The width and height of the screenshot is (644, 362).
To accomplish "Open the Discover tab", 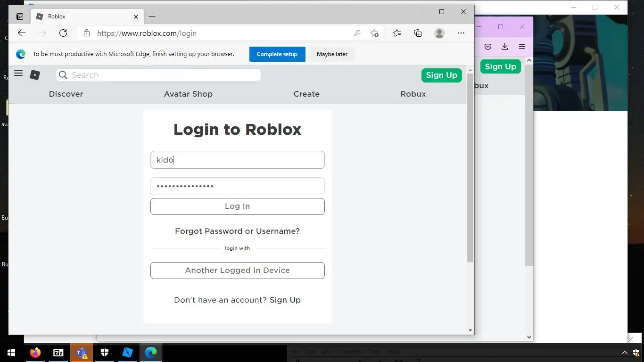I will click(x=66, y=94).
